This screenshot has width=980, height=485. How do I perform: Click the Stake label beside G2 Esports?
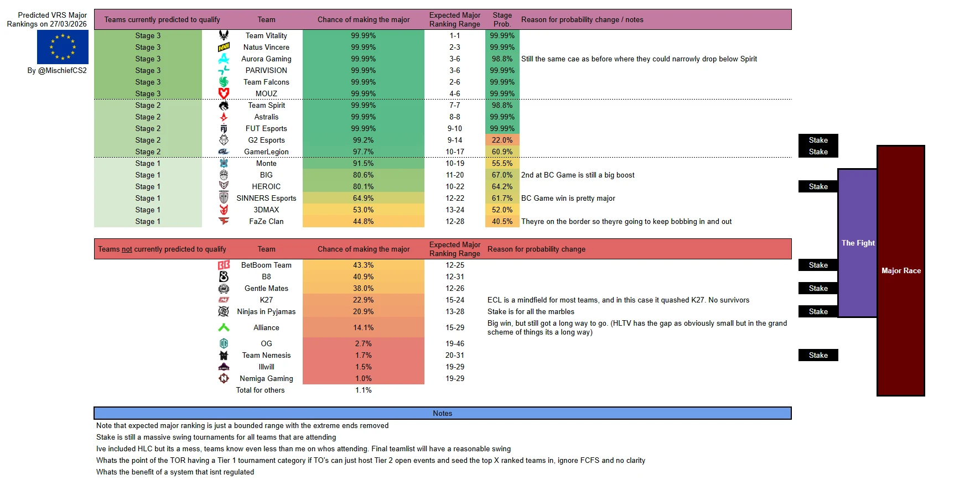tap(818, 140)
